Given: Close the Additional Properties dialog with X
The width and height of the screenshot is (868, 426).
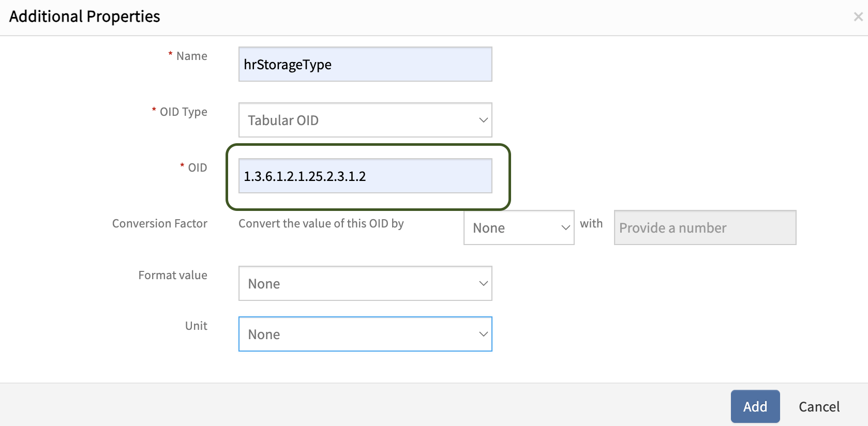Looking at the screenshot, I should [x=858, y=17].
